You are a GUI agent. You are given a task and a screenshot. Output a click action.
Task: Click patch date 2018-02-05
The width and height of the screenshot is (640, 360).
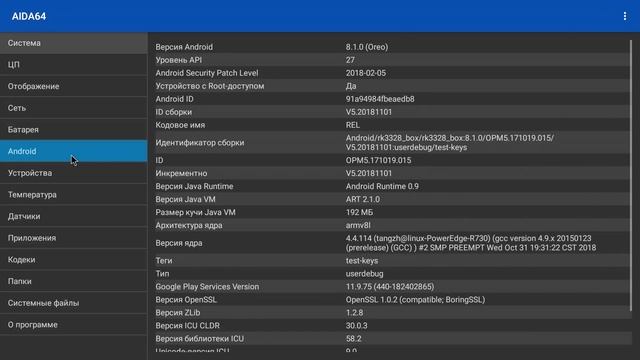366,73
